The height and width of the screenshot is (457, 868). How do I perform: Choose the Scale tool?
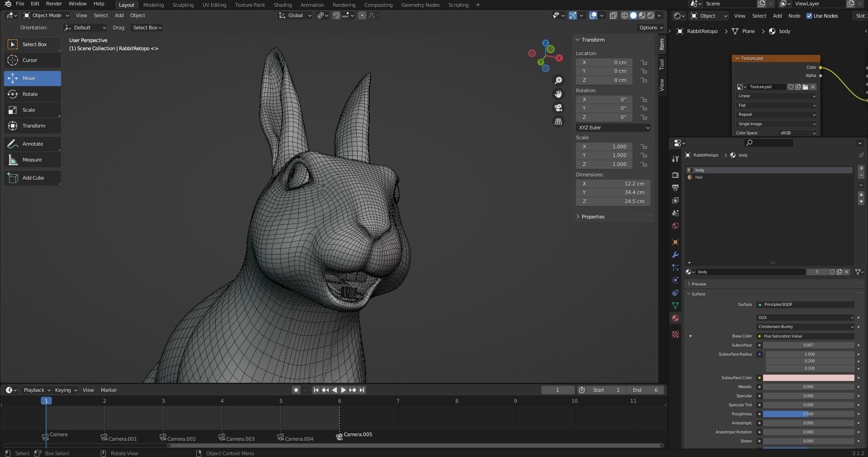coord(33,110)
